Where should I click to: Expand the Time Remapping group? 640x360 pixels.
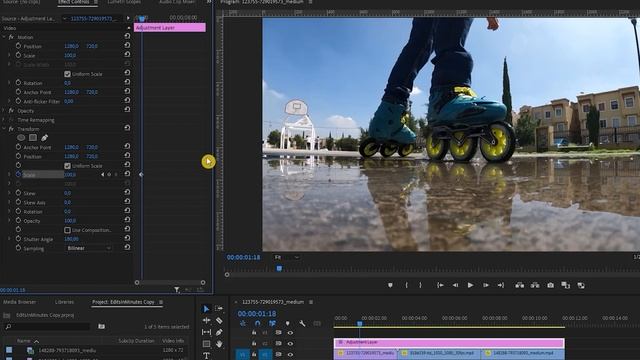[x=4, y=120]
